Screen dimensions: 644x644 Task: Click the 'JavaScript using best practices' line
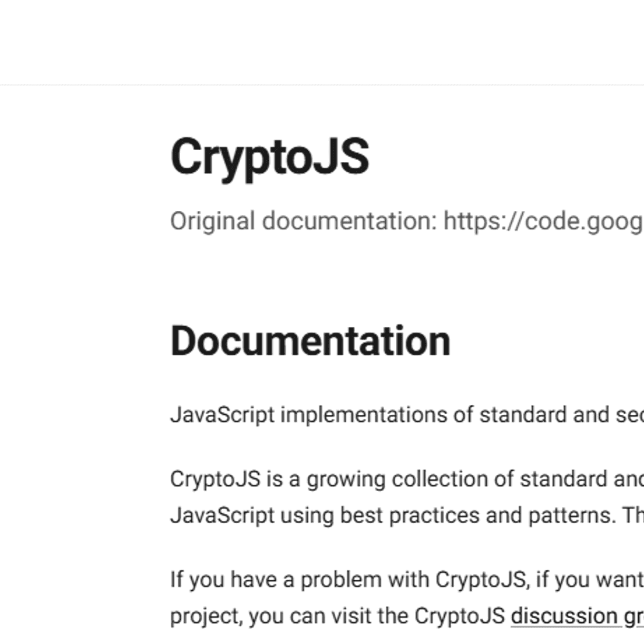(407, 515)
